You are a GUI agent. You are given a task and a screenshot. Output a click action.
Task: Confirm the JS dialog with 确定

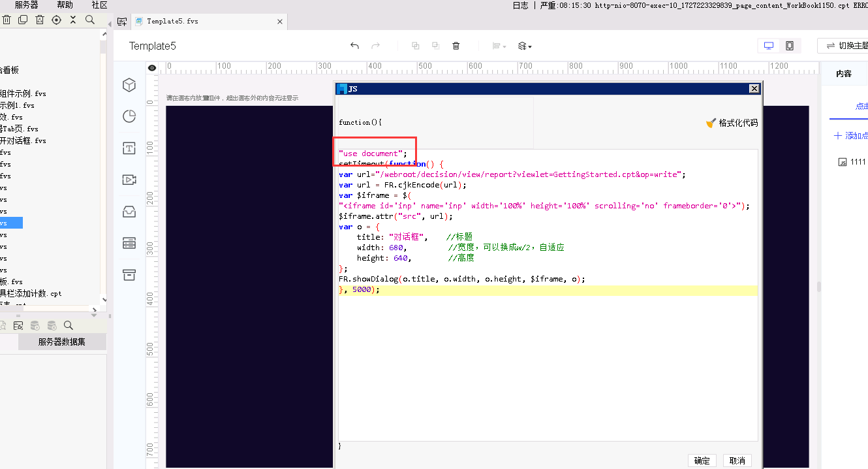702,461
